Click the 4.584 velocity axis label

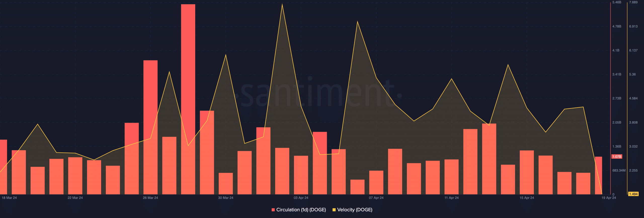[x=633, y=98]
